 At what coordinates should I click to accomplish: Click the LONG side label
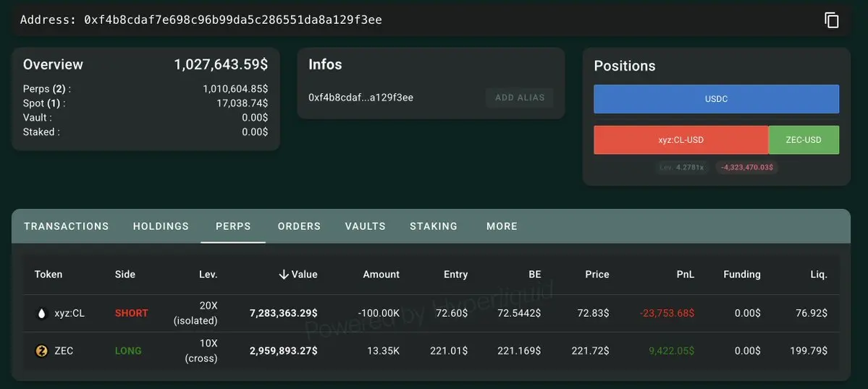(128, 351)
